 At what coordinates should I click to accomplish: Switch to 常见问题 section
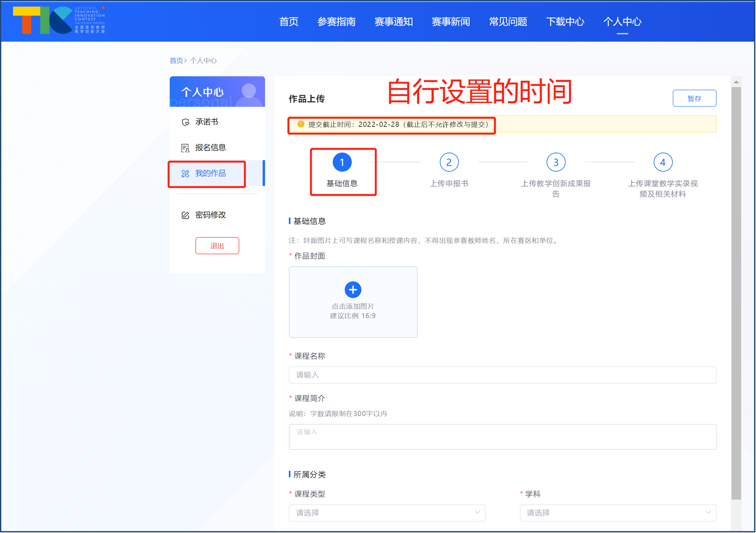point(507,22)
